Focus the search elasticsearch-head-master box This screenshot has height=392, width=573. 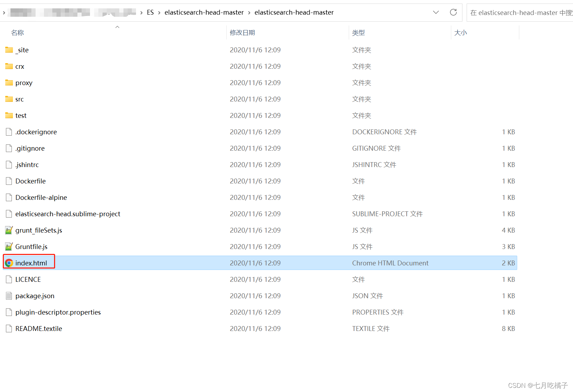click(x=521, y=13)
